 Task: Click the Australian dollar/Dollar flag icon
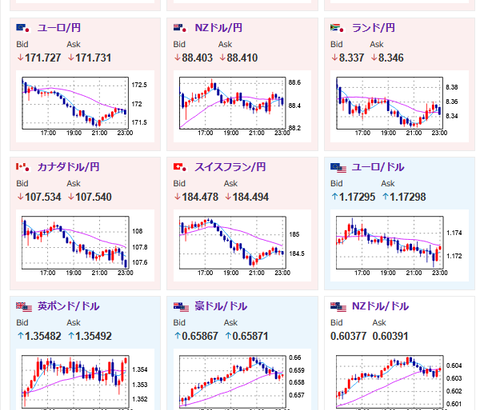click(x=181, y=307)
